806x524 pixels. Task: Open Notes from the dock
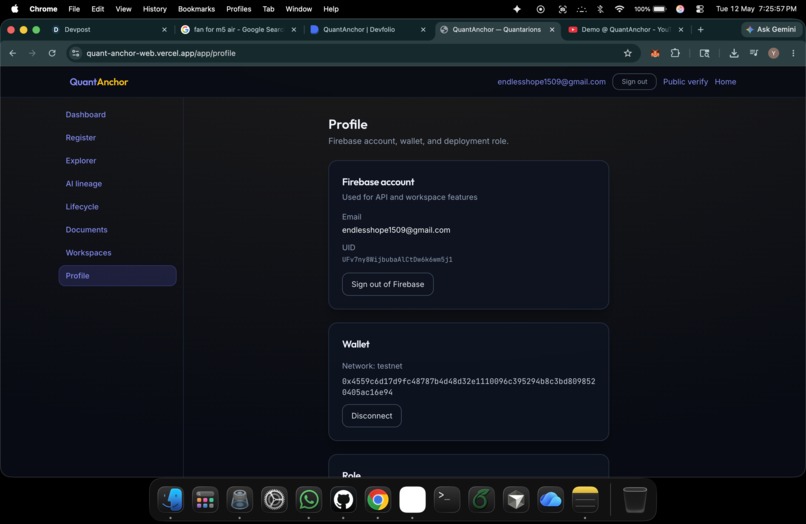(584, 499)
